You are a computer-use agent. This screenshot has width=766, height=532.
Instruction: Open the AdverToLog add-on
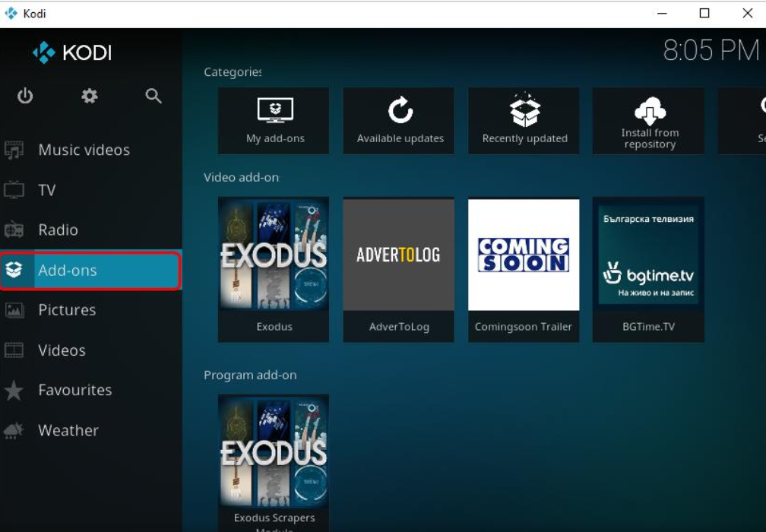(399, 268)
